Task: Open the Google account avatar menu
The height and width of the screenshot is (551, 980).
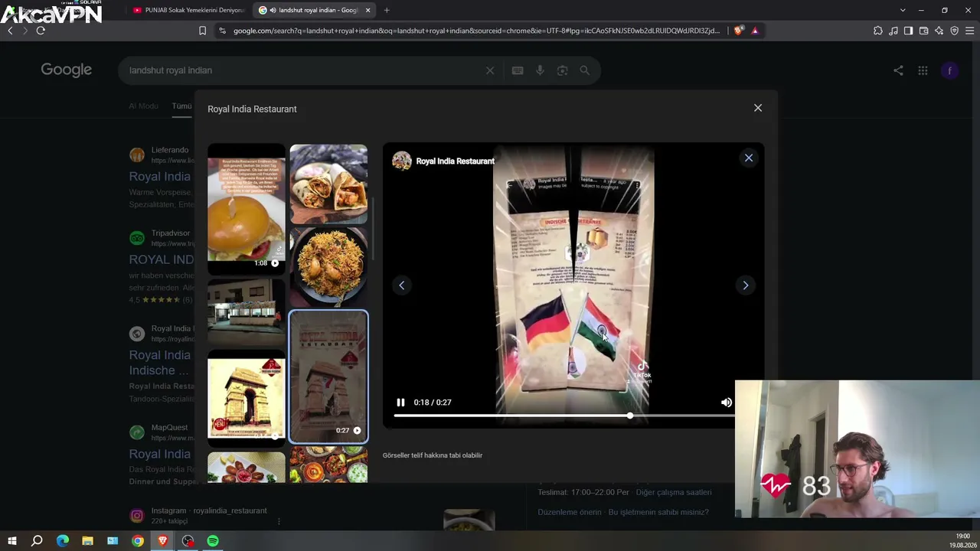Action: 950,70
